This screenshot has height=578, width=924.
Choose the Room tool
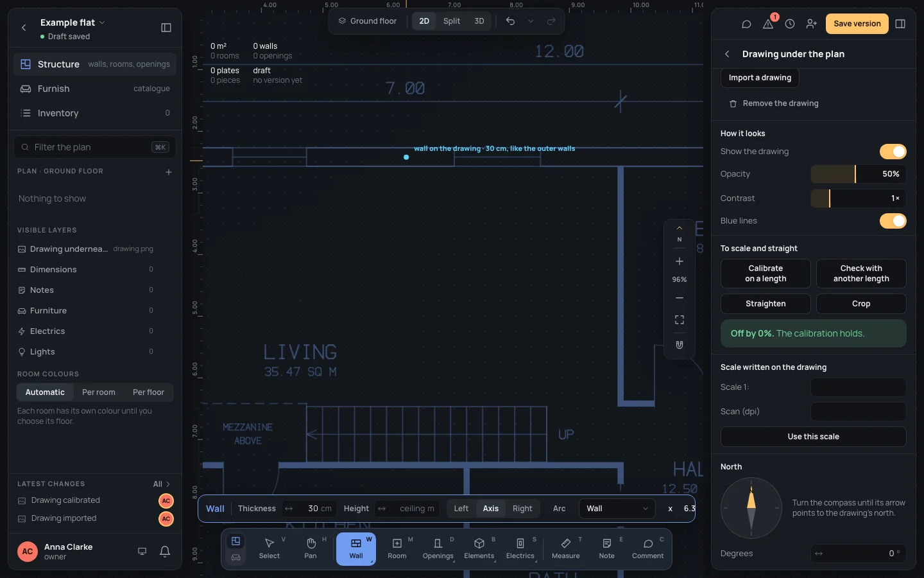(397, 549)
